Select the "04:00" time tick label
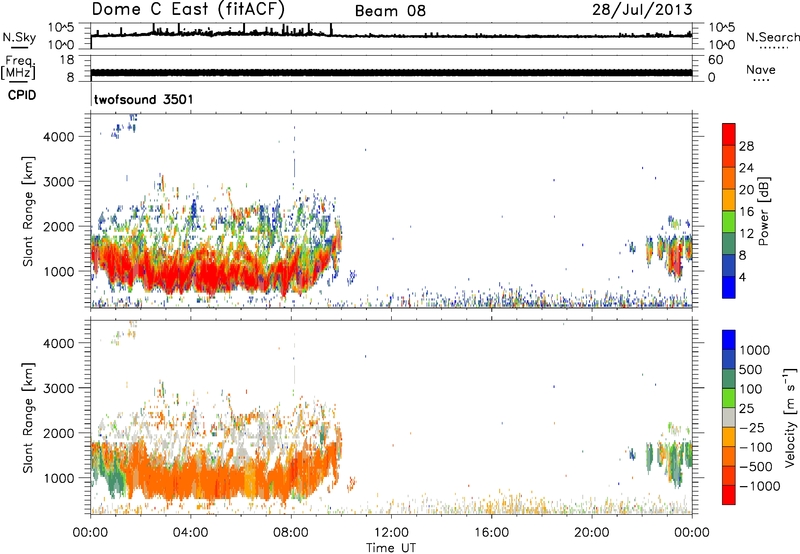Image resolution: width=800 pixels, height=554 pixels. click(190, 533)
